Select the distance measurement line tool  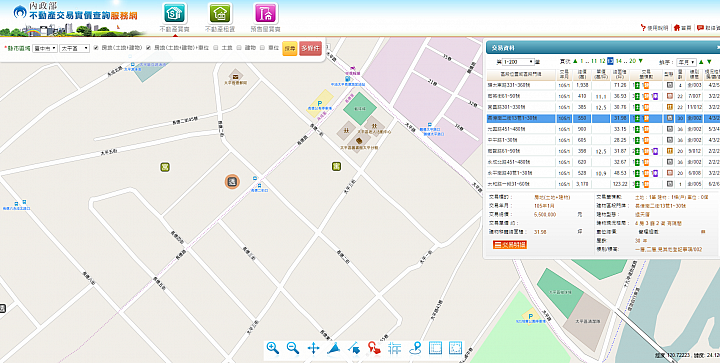pyautogui.click(x=354, y=348)
